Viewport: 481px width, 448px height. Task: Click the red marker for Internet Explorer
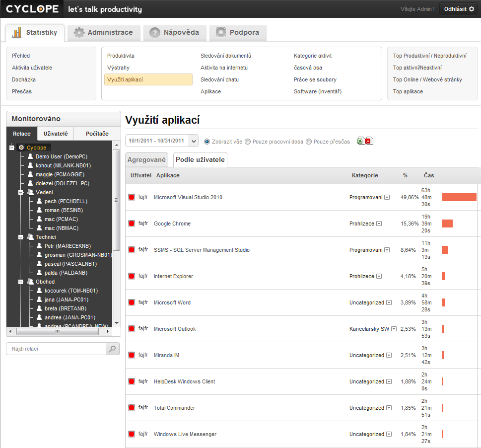click(x=132, y=276)
